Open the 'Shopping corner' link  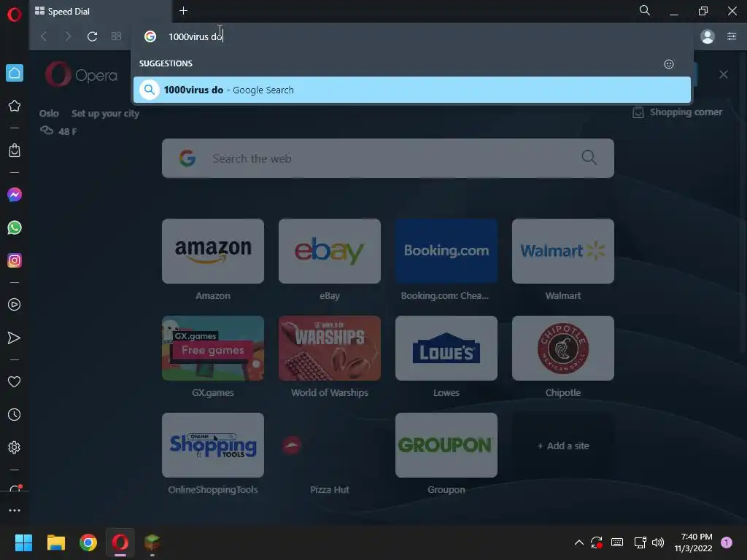(x=677, y=112)
